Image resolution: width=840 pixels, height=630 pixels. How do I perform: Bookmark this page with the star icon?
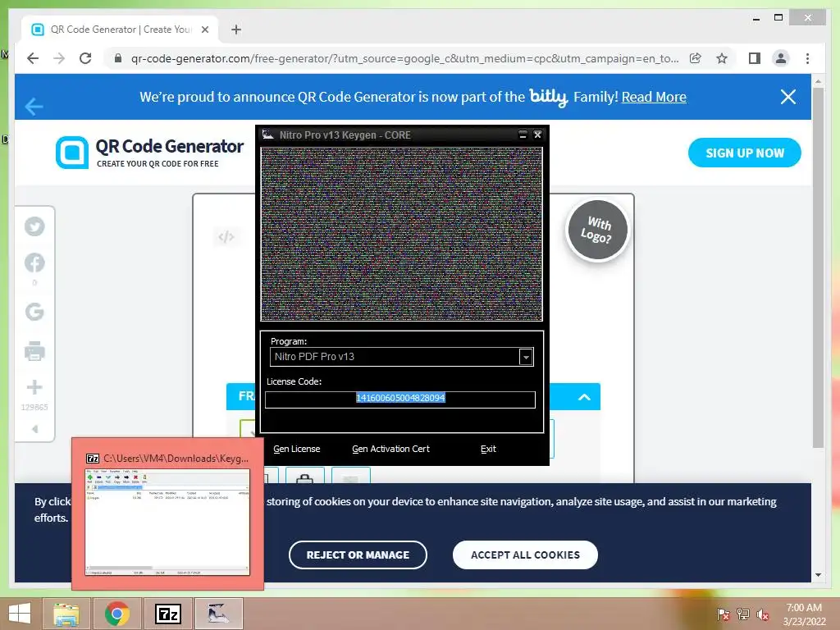[722, 58]
